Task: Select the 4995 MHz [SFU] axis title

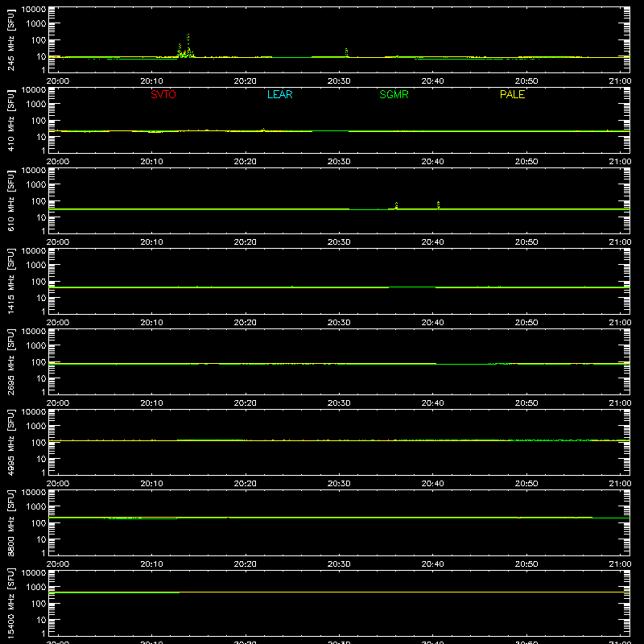Action: 11,442
